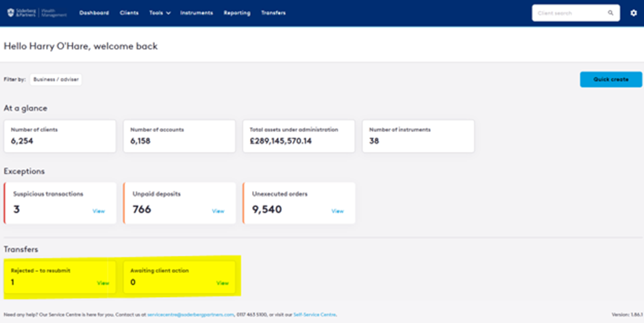The width and height of the screenshot is (644, 323).
Task: Select Transfers in the top navigation
Action: click(273, 13)
